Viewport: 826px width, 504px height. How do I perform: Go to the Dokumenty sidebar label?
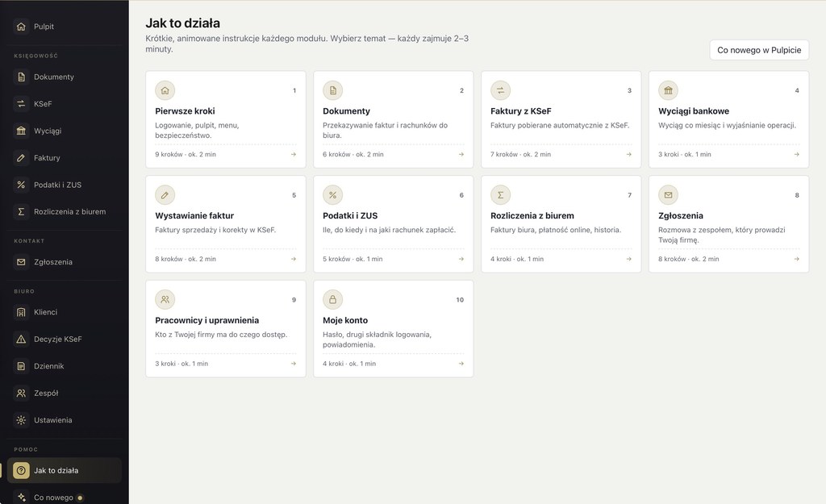[54, 77]
